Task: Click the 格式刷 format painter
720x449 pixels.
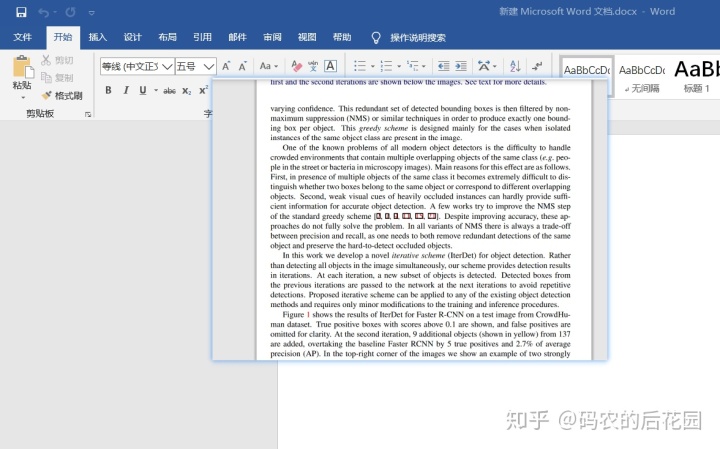Action: 62,95
